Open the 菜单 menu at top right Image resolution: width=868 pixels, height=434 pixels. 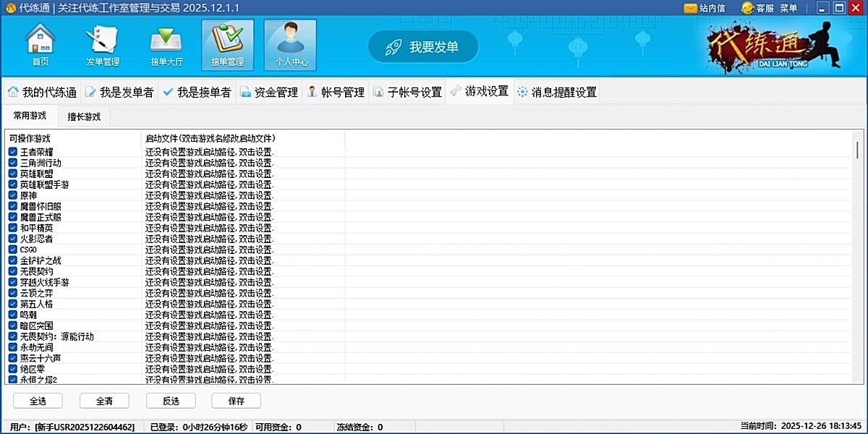point(789,9)
